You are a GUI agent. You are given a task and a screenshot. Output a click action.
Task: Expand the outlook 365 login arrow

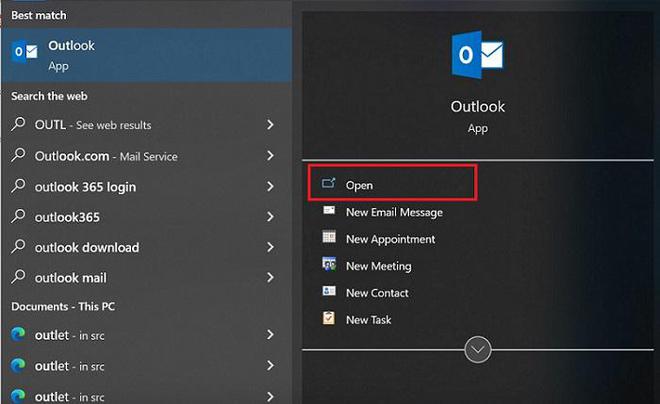[x=270, y=186]
